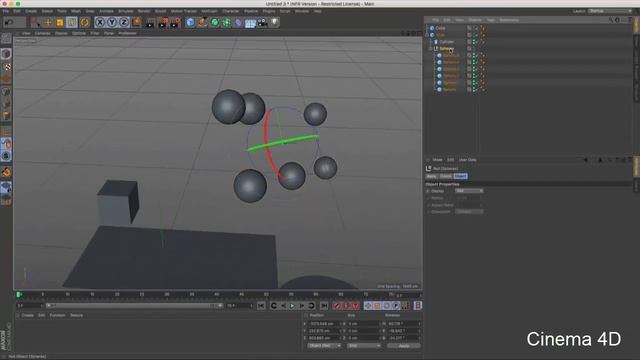The image size is (640, 360).
Task: Click green playhead marker on timeline
Action: (x=18, y=294)
